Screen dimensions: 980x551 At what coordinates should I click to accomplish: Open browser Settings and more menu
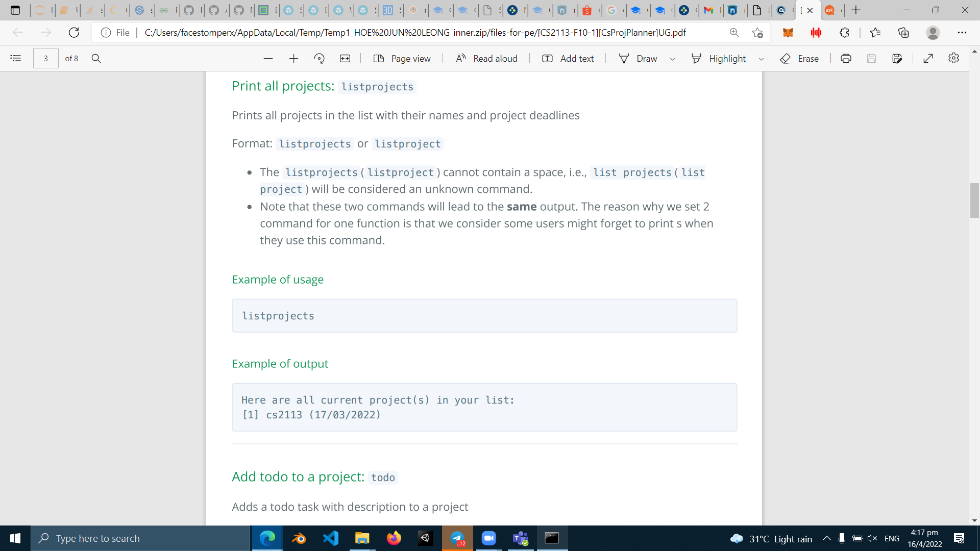[962, 32]
